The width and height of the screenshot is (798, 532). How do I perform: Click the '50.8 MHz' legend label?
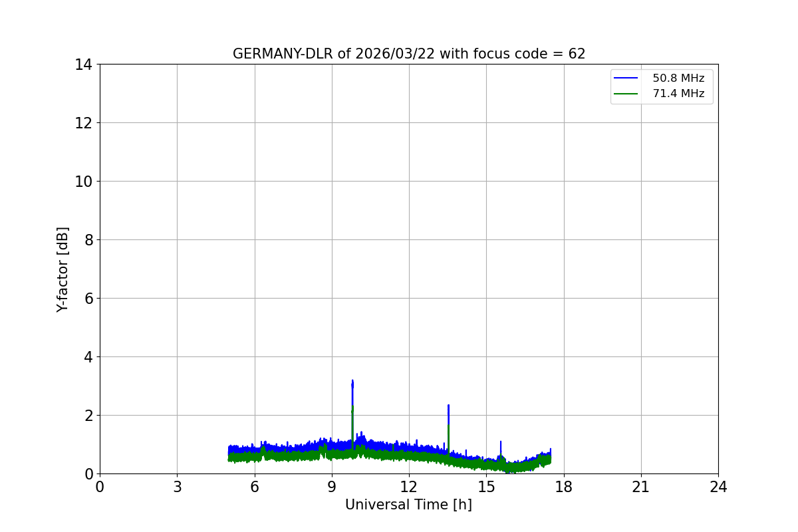[x=678, y=78]
